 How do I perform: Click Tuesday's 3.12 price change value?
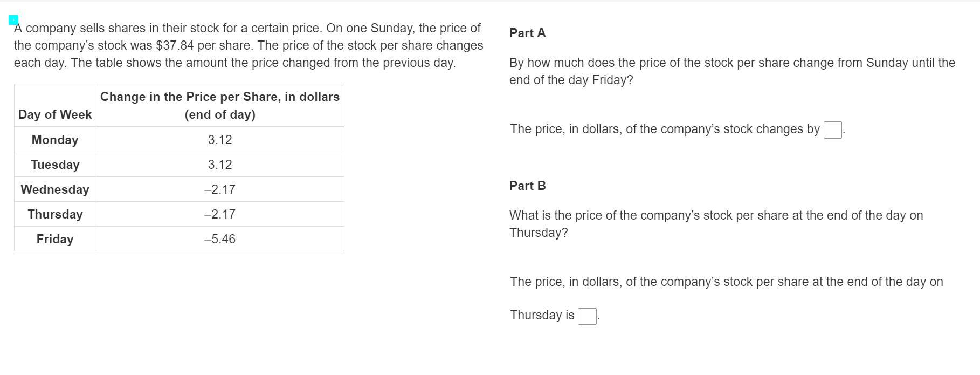(x=220, y=165)
